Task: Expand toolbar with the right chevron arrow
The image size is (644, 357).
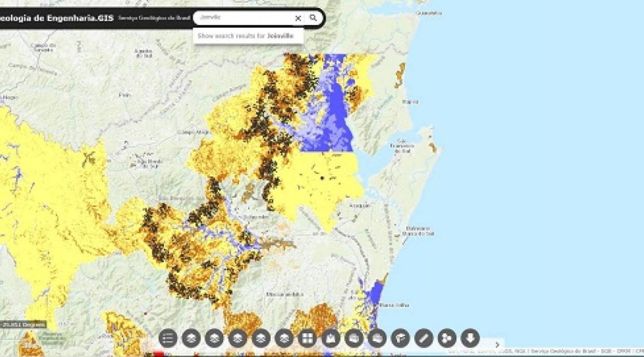Action: tap(497, 345)
